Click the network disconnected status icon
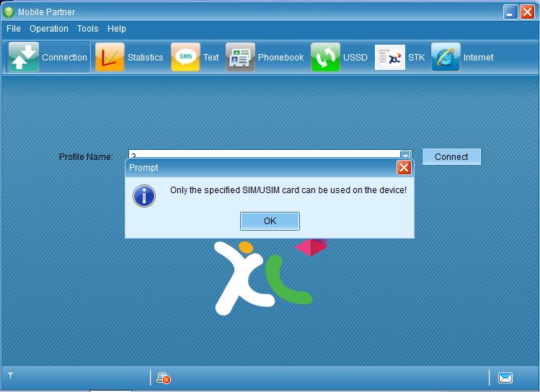The image size is (540, 392). (164, 378)
